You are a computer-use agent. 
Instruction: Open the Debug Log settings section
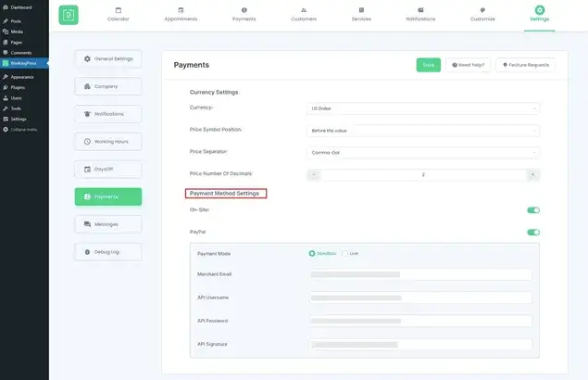point(108,252)
